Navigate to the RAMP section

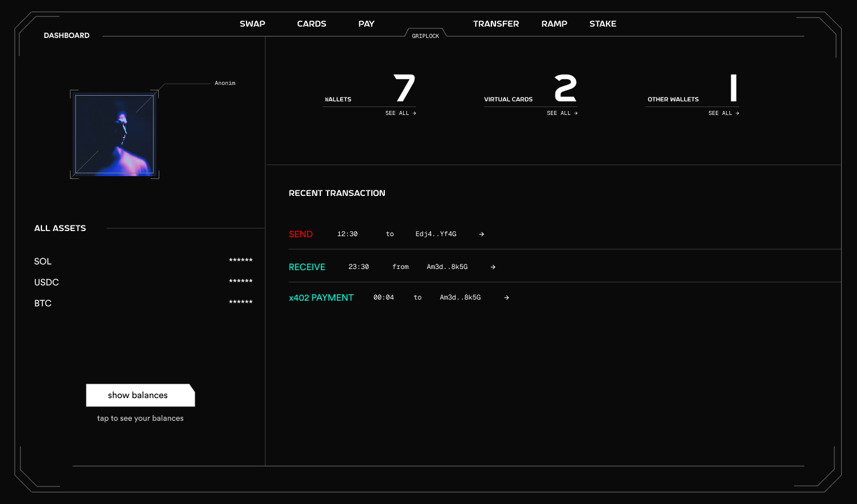554,24
